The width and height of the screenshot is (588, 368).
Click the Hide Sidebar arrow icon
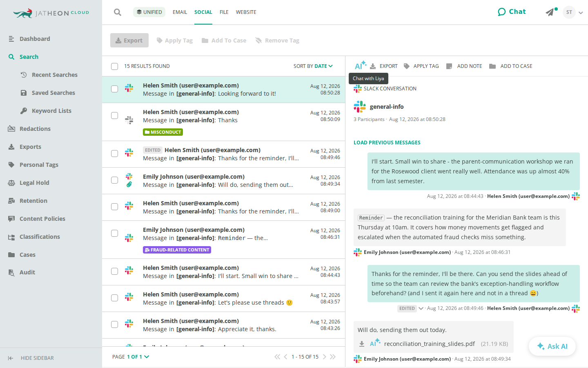pyautogui.click(x=11, y=358)
